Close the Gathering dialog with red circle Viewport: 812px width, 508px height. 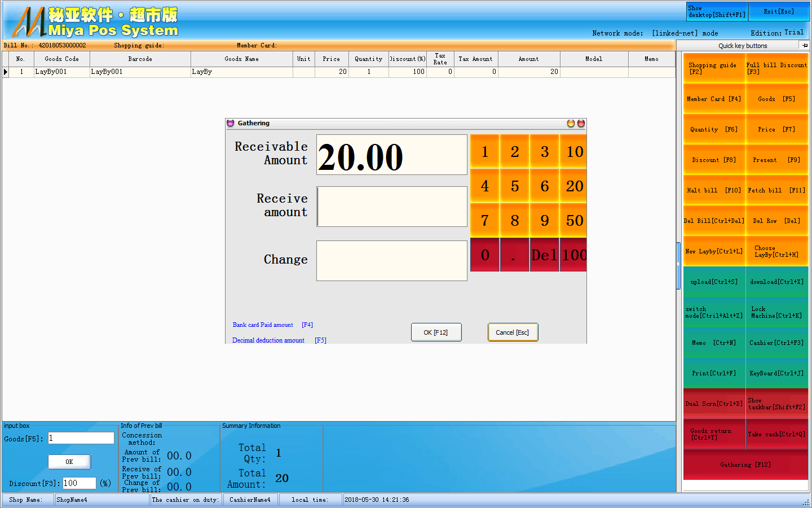(x=581, y=123)
